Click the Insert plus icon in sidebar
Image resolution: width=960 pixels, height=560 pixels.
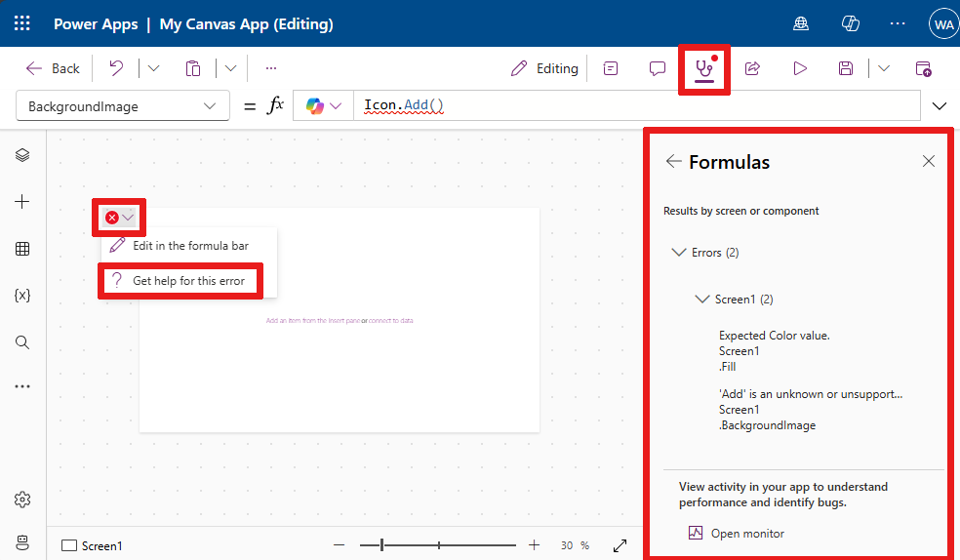coord(22,202)
